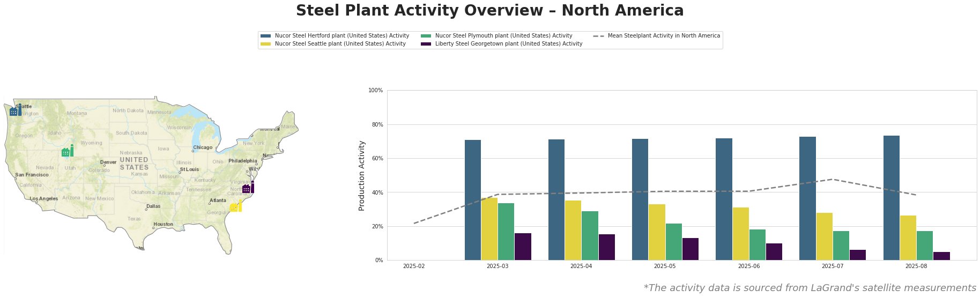The image size is (980, 297).
Task: Click the green factory icon near Wyoming
Action: pos(68,151)
